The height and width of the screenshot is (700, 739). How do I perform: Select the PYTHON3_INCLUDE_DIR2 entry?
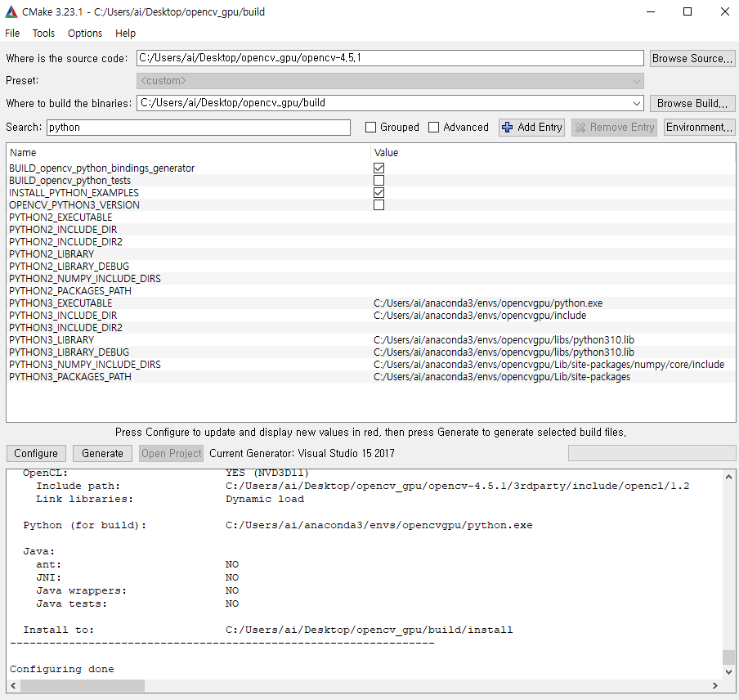click(x=65, y=328)
